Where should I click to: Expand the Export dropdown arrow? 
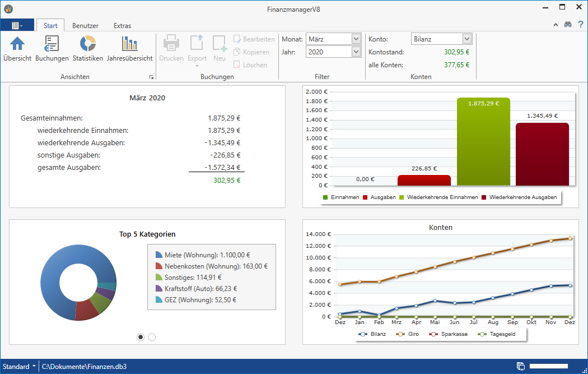click(x=197, y=67)
